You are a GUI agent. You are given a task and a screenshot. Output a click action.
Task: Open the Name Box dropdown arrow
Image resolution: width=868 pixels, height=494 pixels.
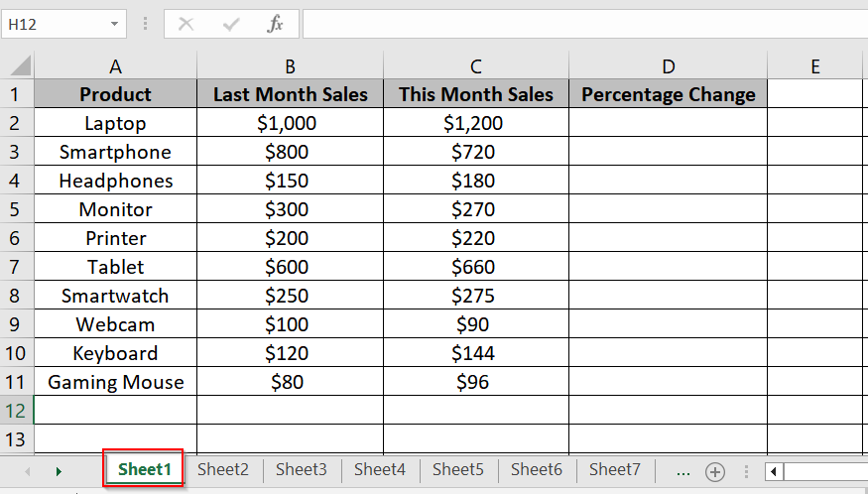point(114,24)
